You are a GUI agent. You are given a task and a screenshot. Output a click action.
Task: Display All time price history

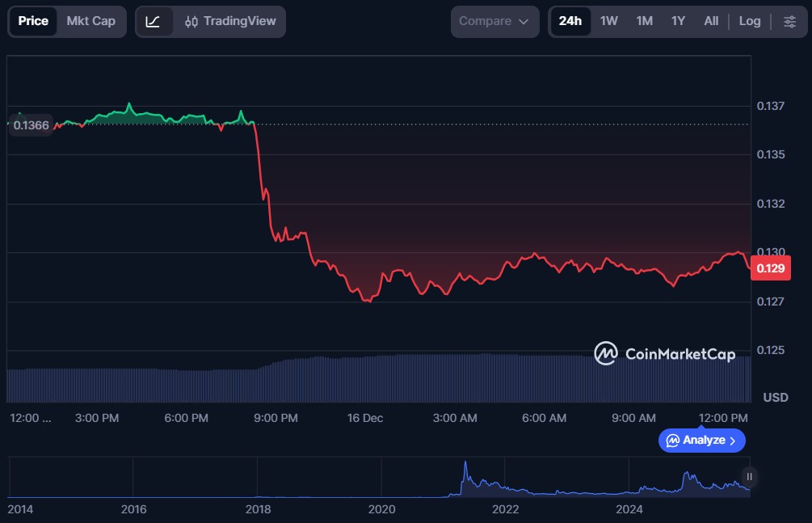[711, 21]
